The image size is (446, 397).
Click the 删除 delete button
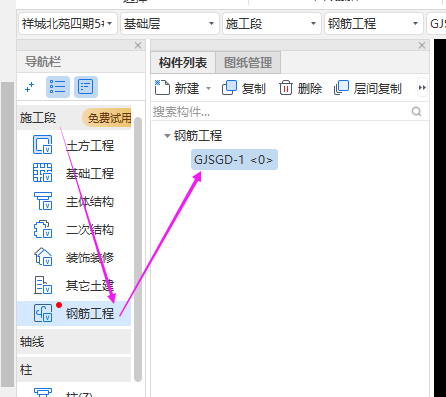(x=301, y=88)
